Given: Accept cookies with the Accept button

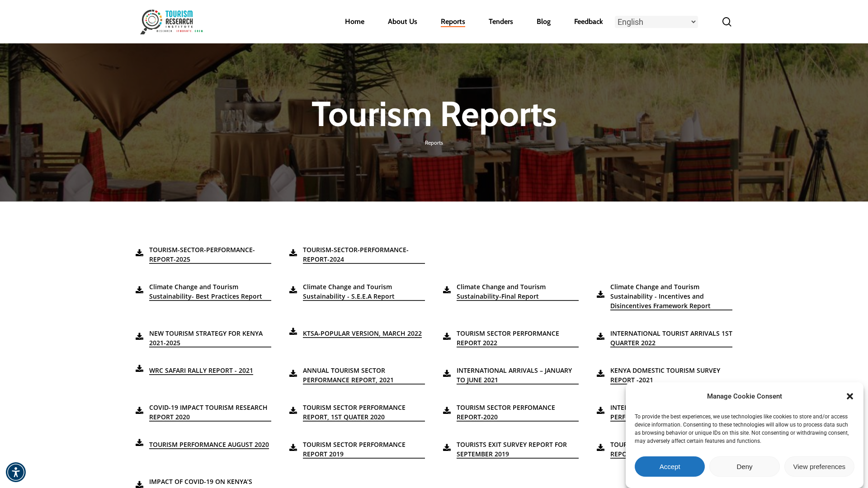Looking at the screenshot, I should point(670,466).
